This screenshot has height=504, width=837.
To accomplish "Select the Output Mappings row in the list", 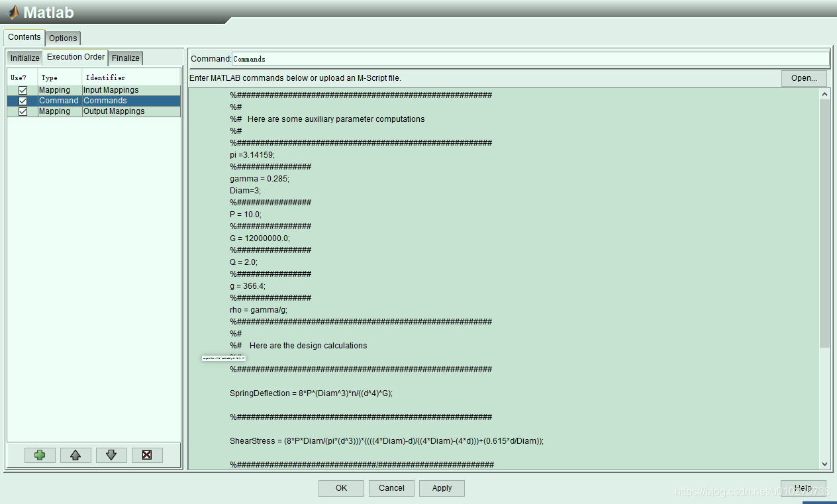I will point(114,111).
